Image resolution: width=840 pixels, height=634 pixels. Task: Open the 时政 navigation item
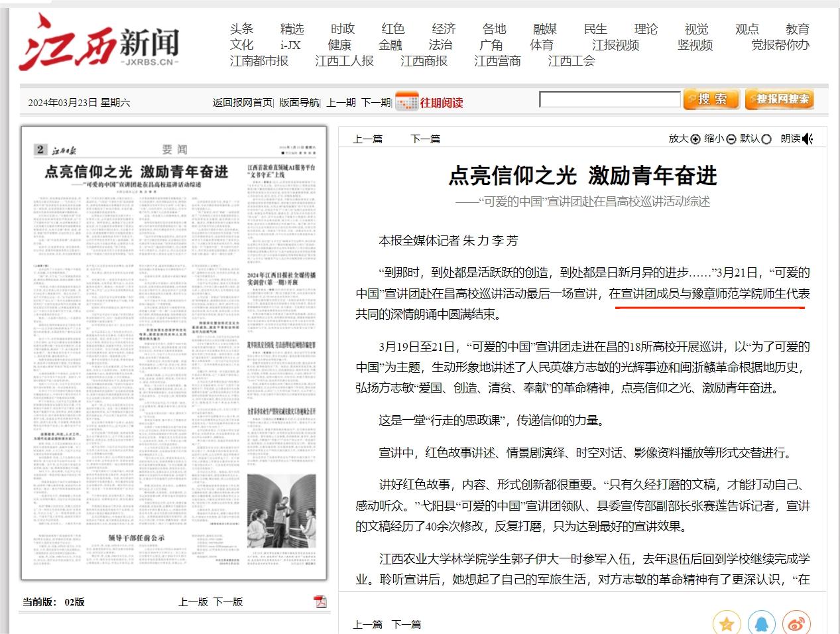point(343,29)
